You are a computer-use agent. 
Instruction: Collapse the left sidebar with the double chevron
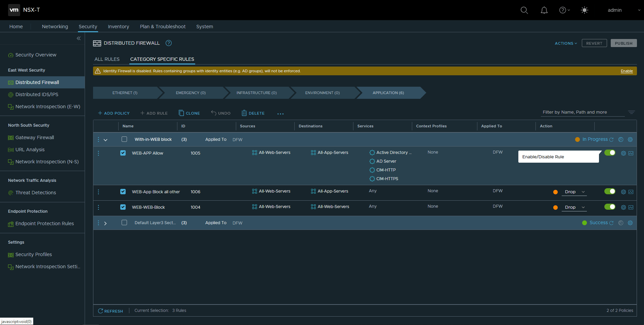(79, 38)
